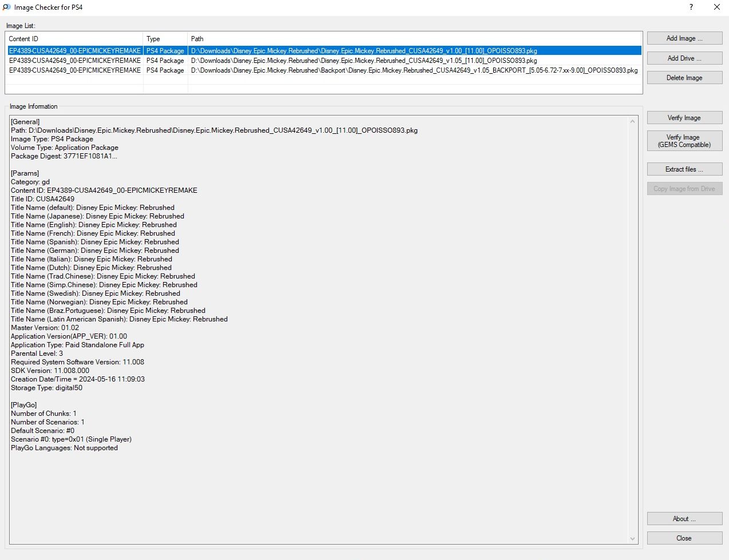Click the Add Image button

pyautogui.click(x=684, y=38)
